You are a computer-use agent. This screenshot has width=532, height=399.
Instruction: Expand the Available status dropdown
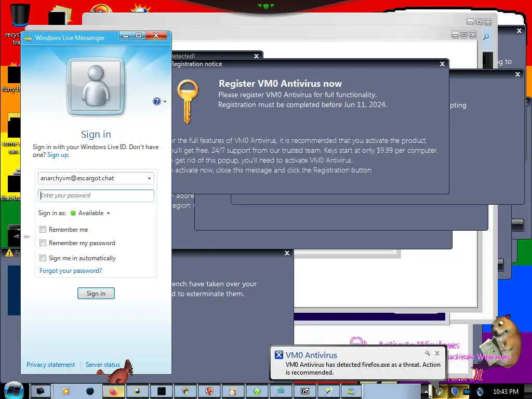[x=108, y=214]
